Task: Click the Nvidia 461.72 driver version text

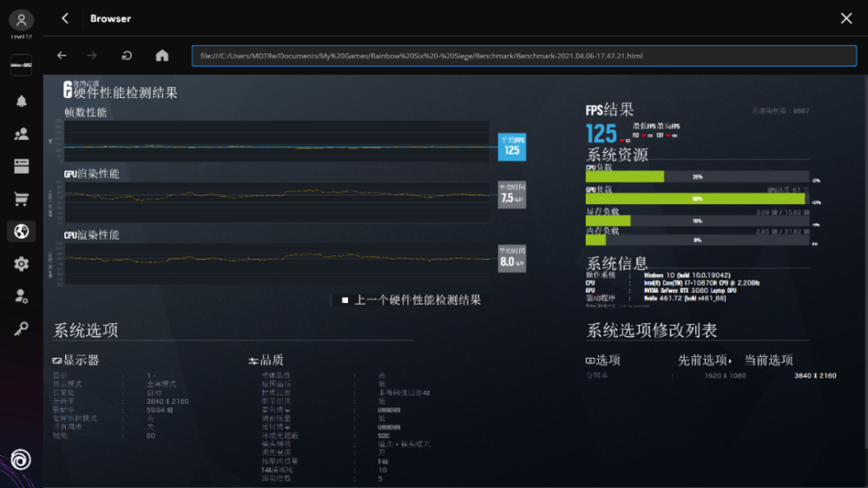Action: pyautogui.click(x=685, y=298)
